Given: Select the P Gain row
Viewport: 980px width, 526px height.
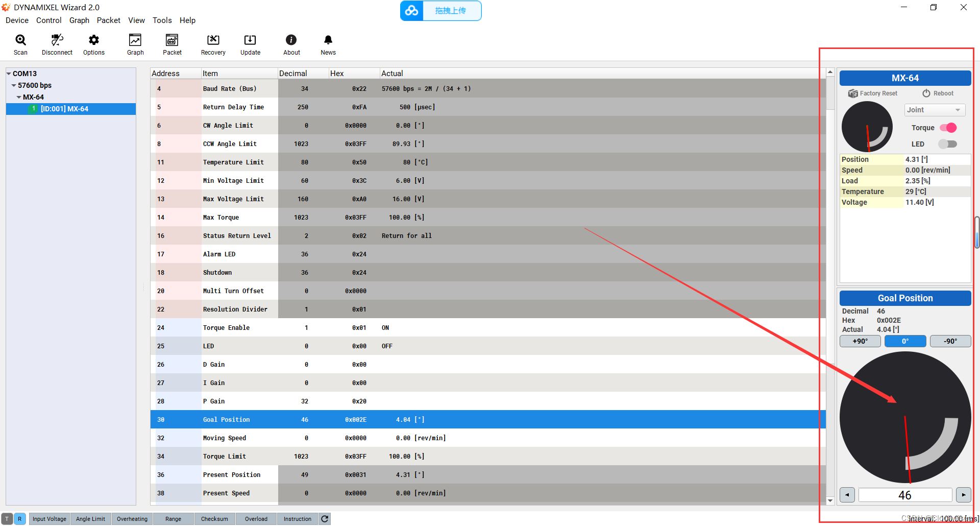Looking at the screenshot, I should (488, 401).
